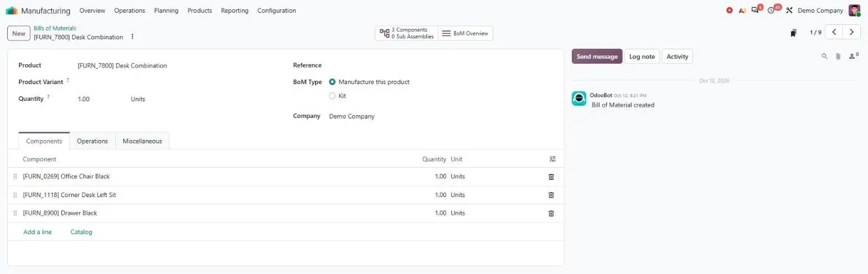Image resolution: width=868 pixels, height=274 pixels.
Task: Open the Configuration menu
Action: click(277, 11)
